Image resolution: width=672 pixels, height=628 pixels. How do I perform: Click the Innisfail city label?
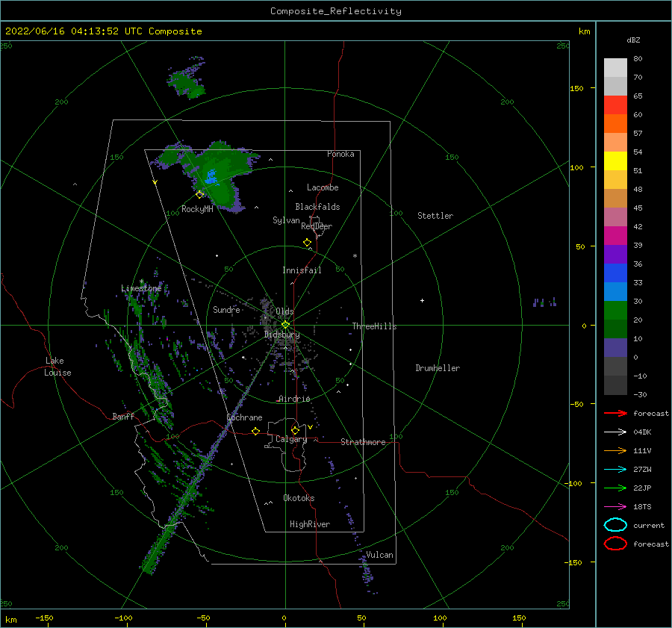[x=302, y=270]
